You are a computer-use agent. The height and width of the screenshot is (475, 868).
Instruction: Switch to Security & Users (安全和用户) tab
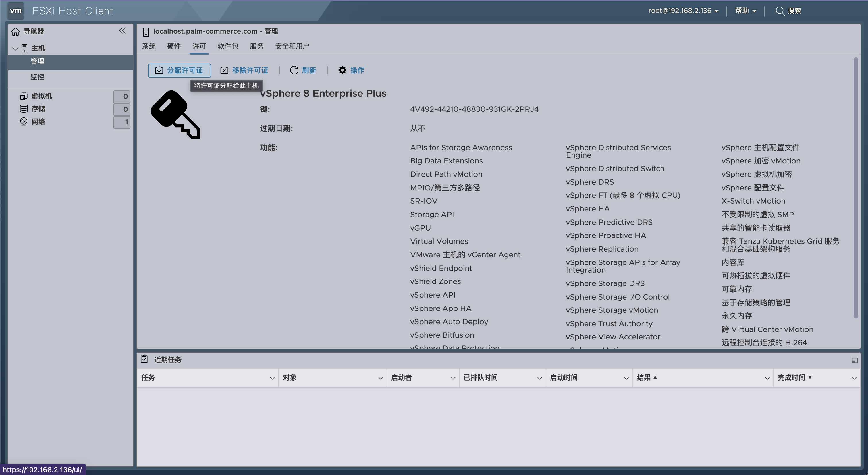[292, 46]
